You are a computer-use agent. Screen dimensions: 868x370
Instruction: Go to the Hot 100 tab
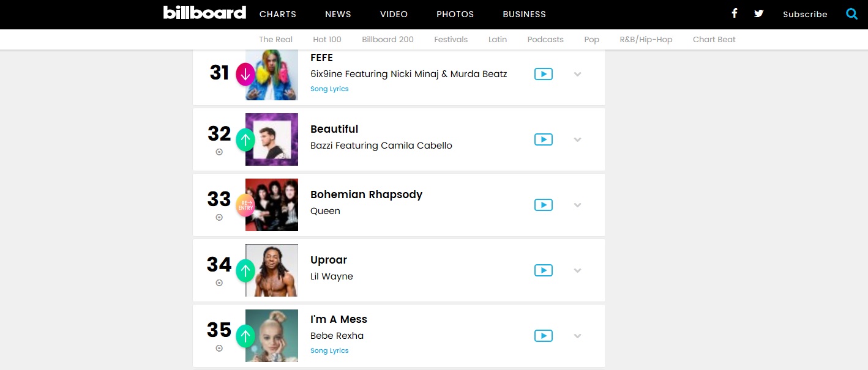pyautogui.click(x=327, y=39)
